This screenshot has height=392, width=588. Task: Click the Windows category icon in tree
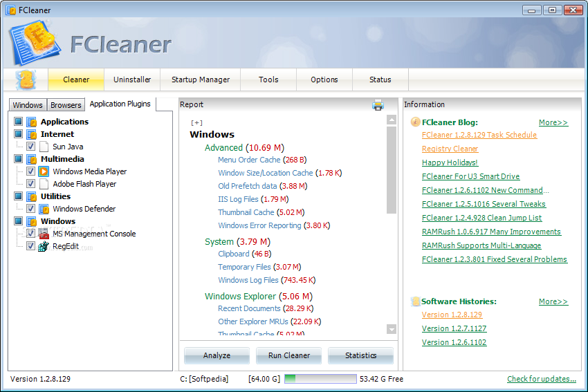32,221
